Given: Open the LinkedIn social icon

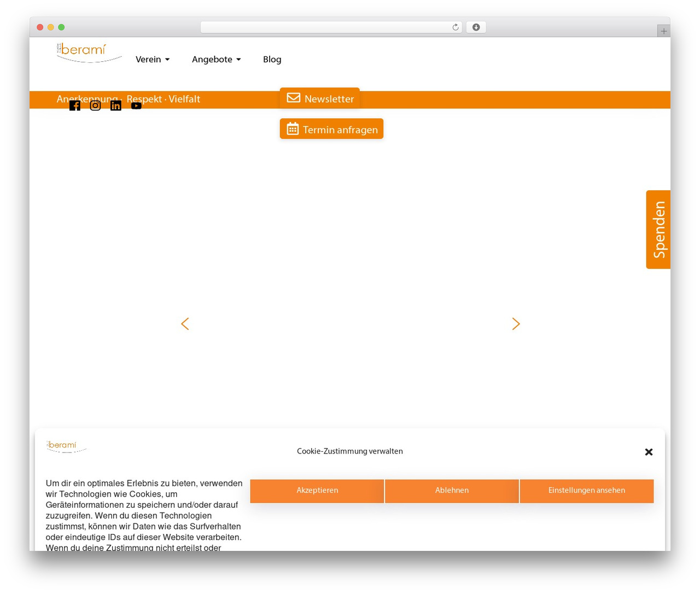Looking at the screenshot, I should coord(116,106).
